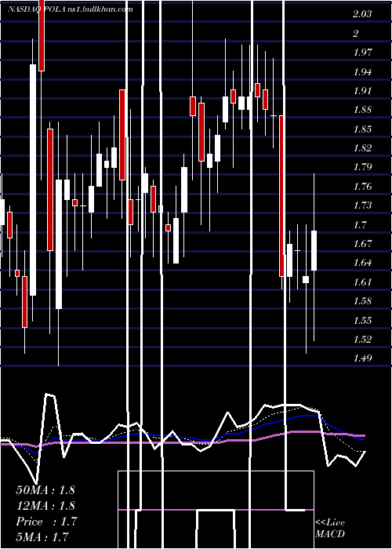Click the 1.61 price axis label

[x=362, y=282]
